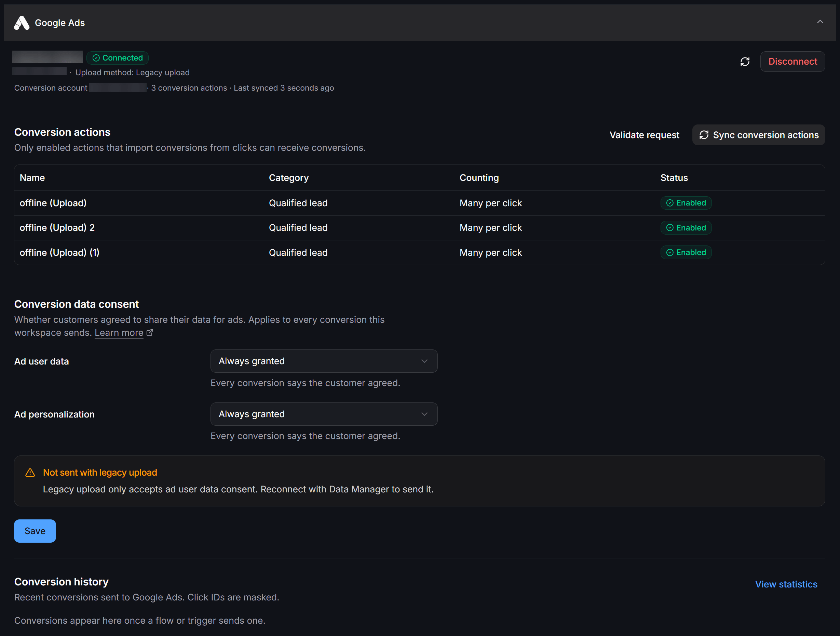Open the Learn more consent link
Viewport: 840px width, 636px height.
pyautogui.click(x=119, y=333)
